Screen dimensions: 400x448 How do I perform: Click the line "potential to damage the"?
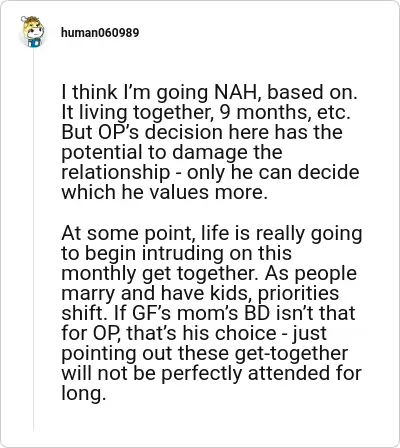(172, 152)
